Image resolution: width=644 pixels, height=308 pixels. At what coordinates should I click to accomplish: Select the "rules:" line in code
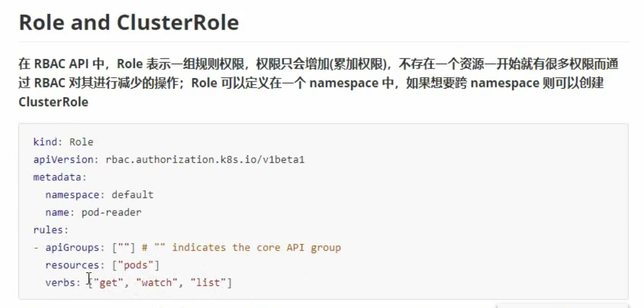(x=51, y=230)
